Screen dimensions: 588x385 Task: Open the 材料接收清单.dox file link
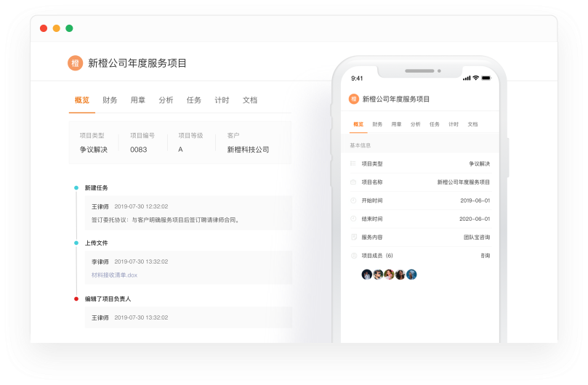(x=114, y=275)
